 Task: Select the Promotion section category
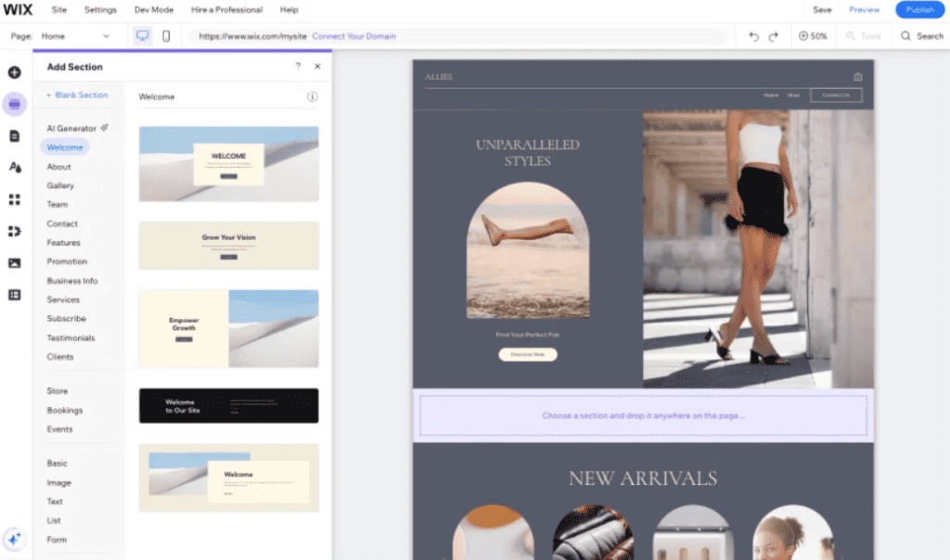pos(67,261)
